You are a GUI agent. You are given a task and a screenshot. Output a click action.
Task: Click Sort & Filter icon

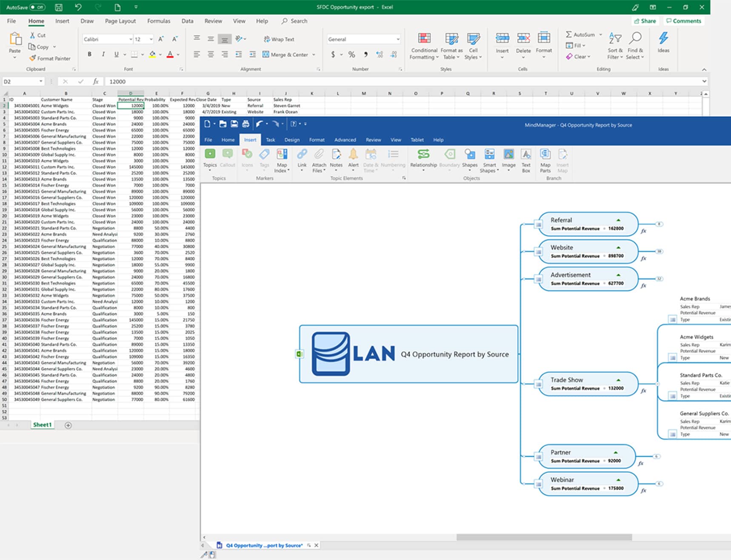coord(615,38)
